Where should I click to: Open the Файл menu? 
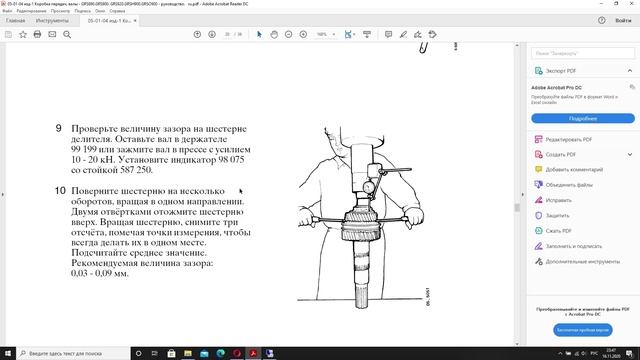click(7, 11)
